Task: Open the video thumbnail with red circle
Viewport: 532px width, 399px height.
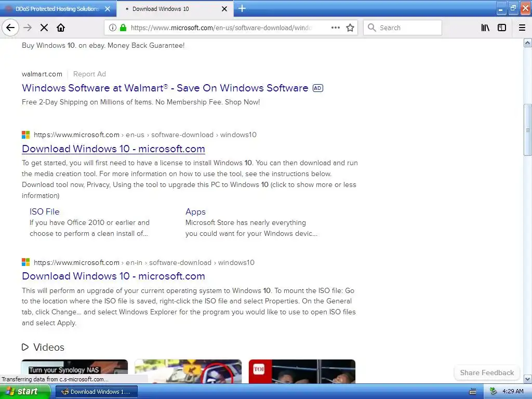Action: 188,371
